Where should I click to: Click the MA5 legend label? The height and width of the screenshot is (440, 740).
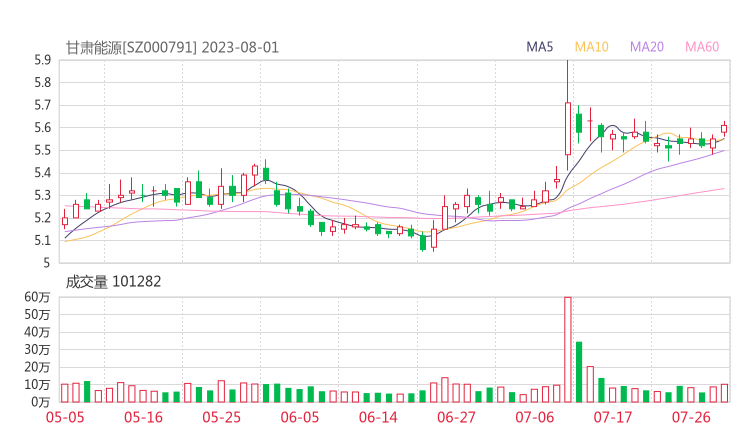pos(539,47)
